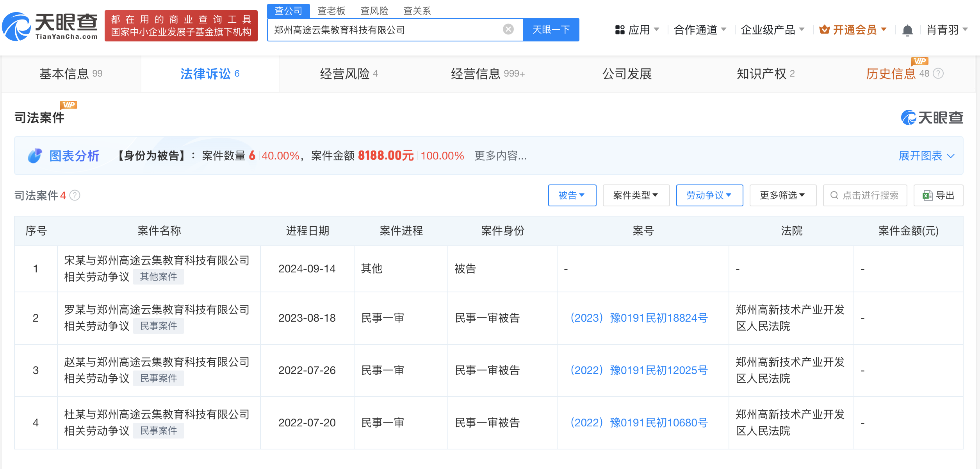
Task: Select the 查老板 search tab
Action: pyautogui.click(x=331, y=11)
